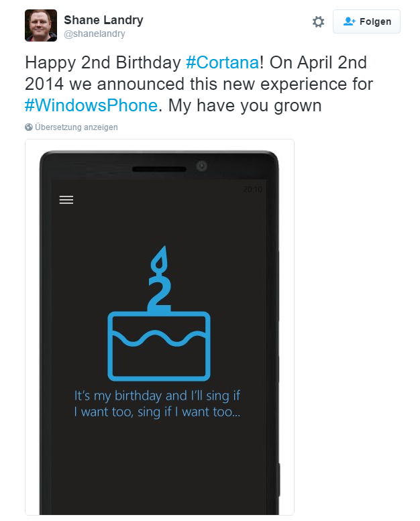The width and height of the screenshot is (420, 521).
Task: Open the gear settings menu on the tweet
Action: point(318,22)
